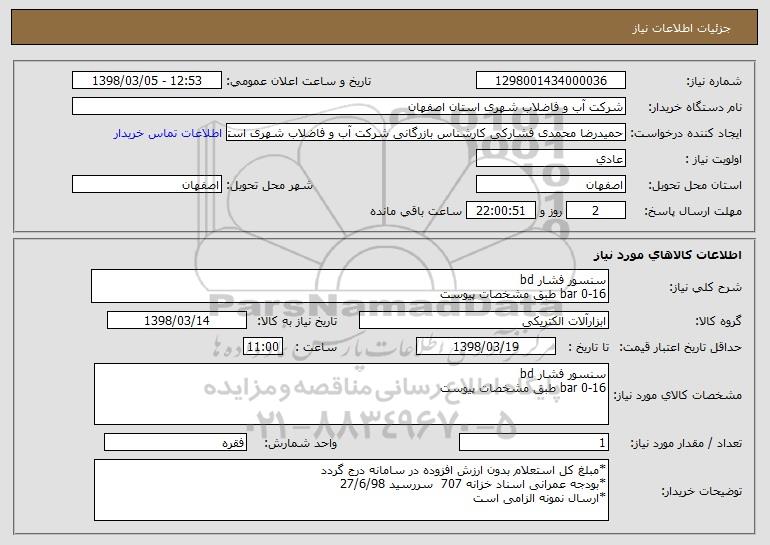Select the text ساعت باقی مانده
Viewport: 770px width, 545px height.
[x=415, y=211]
